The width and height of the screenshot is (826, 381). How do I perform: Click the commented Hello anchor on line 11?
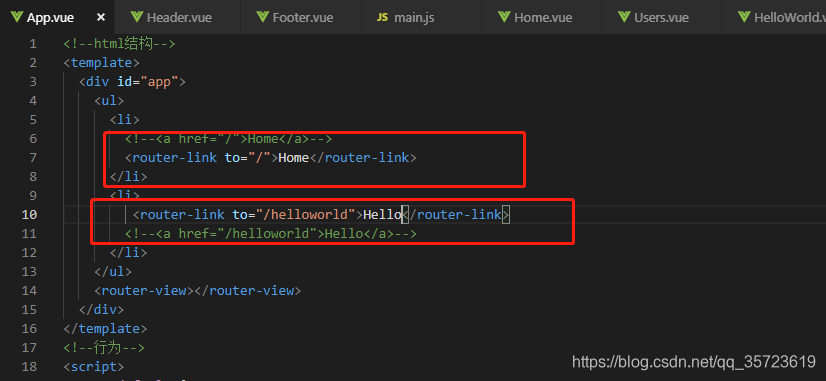271,233
